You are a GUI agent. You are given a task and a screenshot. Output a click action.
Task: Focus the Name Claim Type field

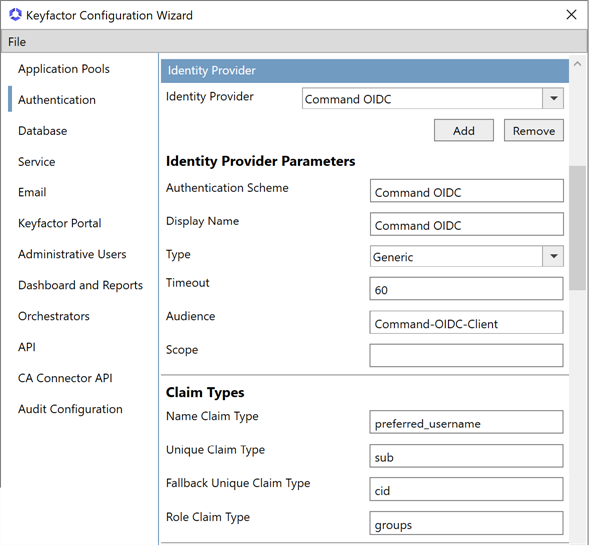pyautogui.click(x=466, y=422)
